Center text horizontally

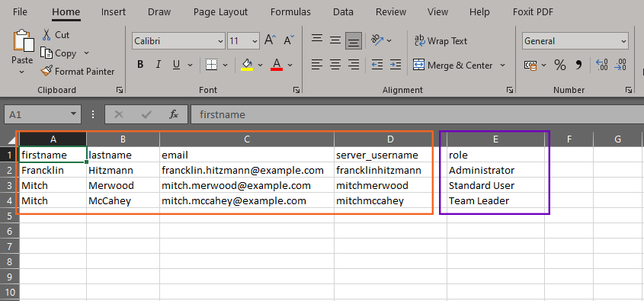click(x=335, y=65)
